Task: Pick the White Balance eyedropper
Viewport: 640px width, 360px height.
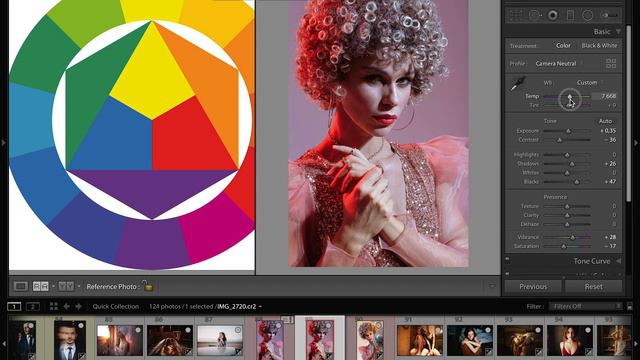Action: (518, 84)
